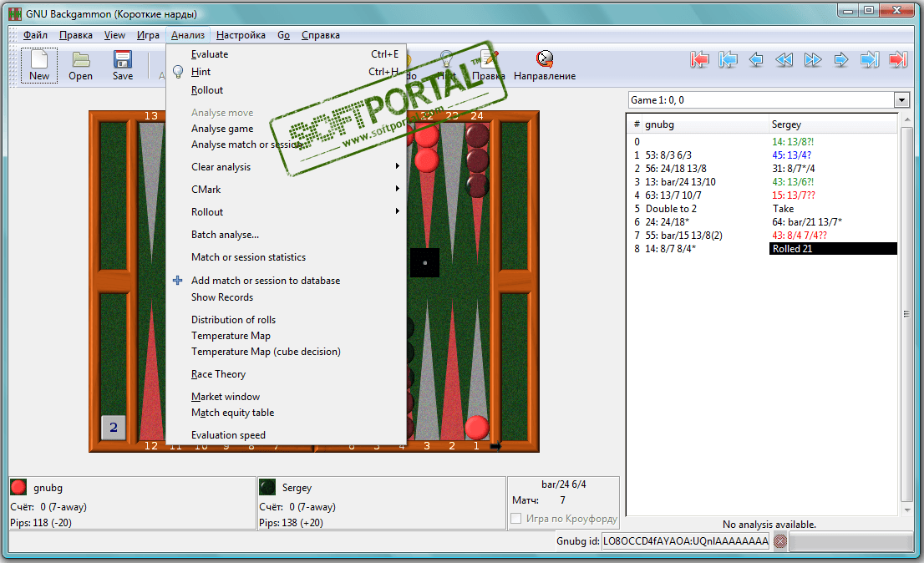Image resolution: width=924 pixels, height=563 pixels.
Task: Select the top Rollout menu entry
Action: [287, 90]
